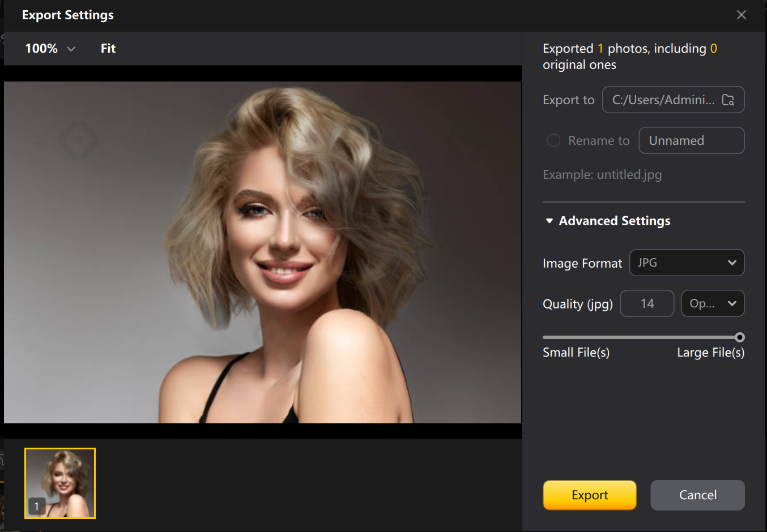Select the Rename to radio button

coord(553,140)
